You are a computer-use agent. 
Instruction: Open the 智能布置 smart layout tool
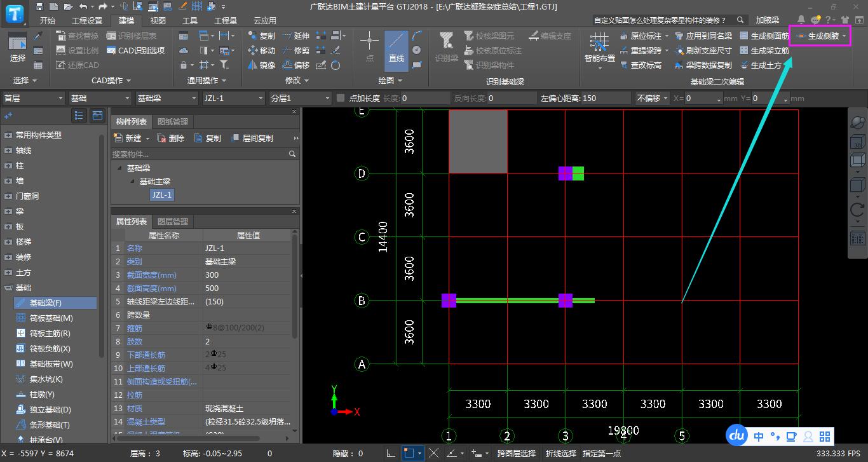click(x=599, y=50)
